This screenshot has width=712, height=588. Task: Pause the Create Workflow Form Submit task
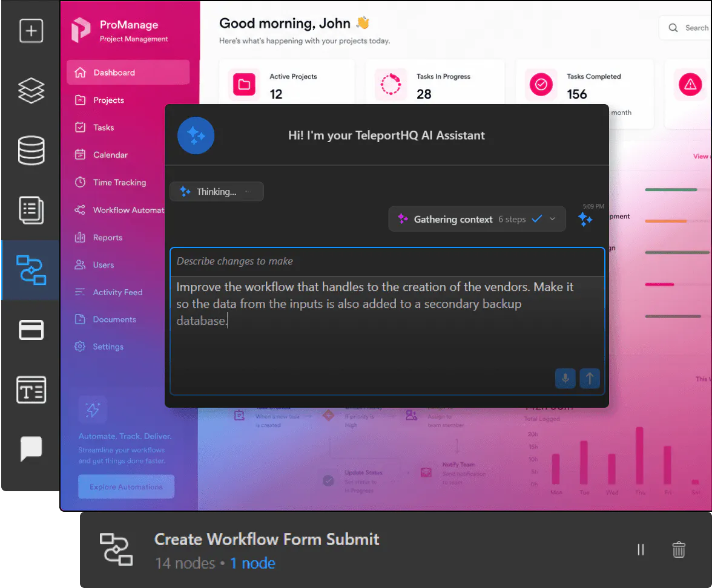click(641, 549)
